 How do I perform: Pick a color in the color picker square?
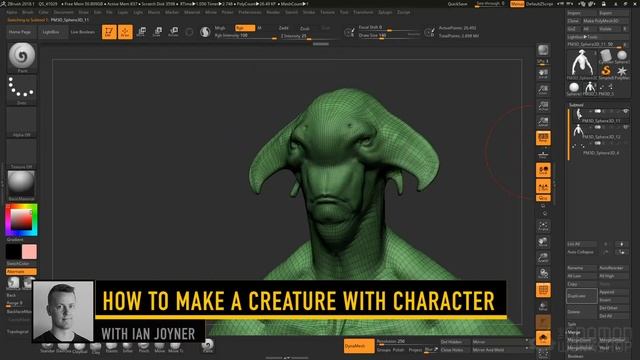coord(21,220)
